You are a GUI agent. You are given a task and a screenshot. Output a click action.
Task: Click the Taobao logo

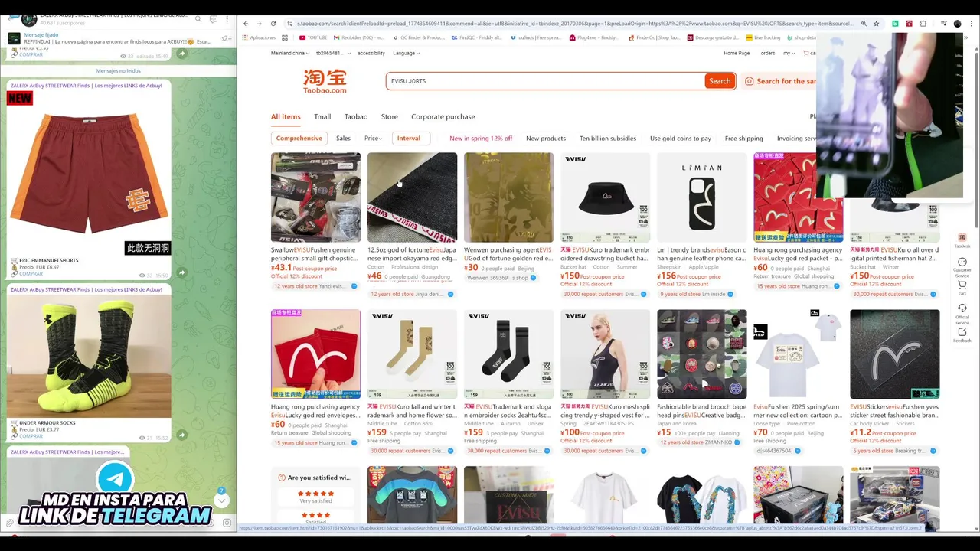tap(325, 81)
